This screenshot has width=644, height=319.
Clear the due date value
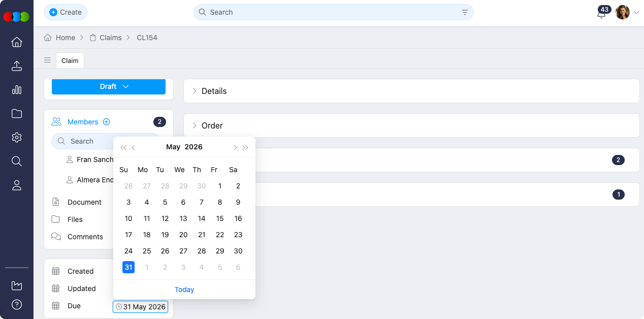click(x=119, y=307)
